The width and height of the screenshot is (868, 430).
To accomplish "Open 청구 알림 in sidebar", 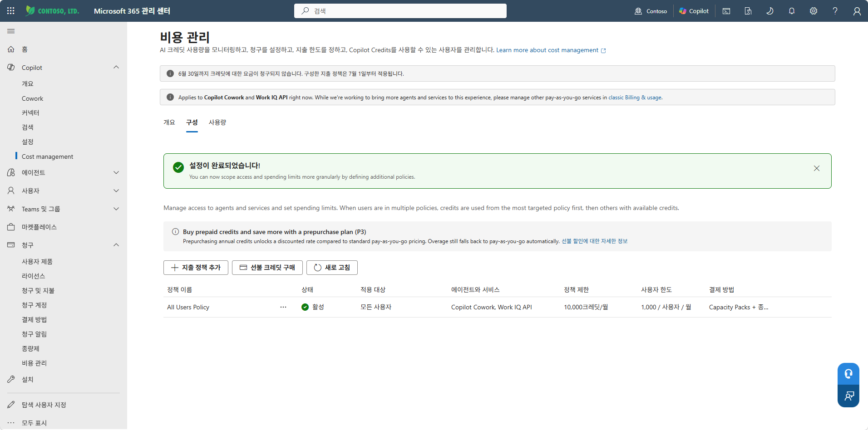I will pos(35,334).
